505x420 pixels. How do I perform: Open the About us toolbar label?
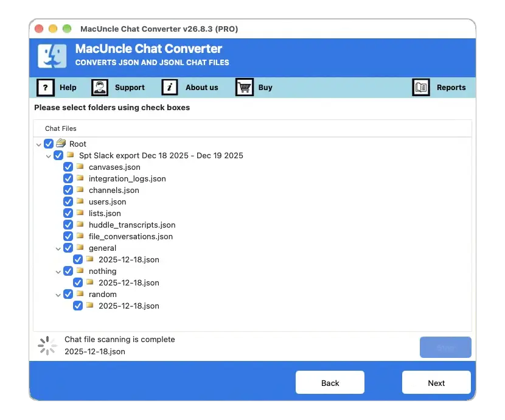tap(201, 87)
